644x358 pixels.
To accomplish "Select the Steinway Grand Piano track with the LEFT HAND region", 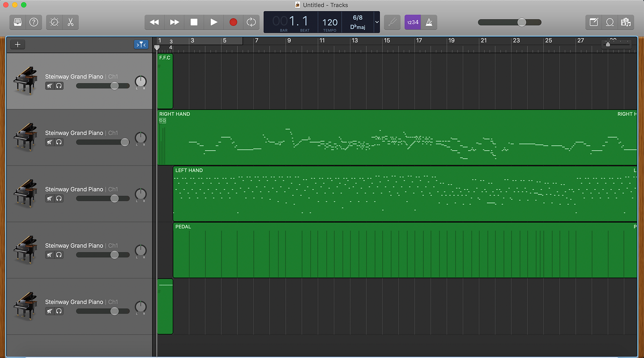I will (80, 193).
